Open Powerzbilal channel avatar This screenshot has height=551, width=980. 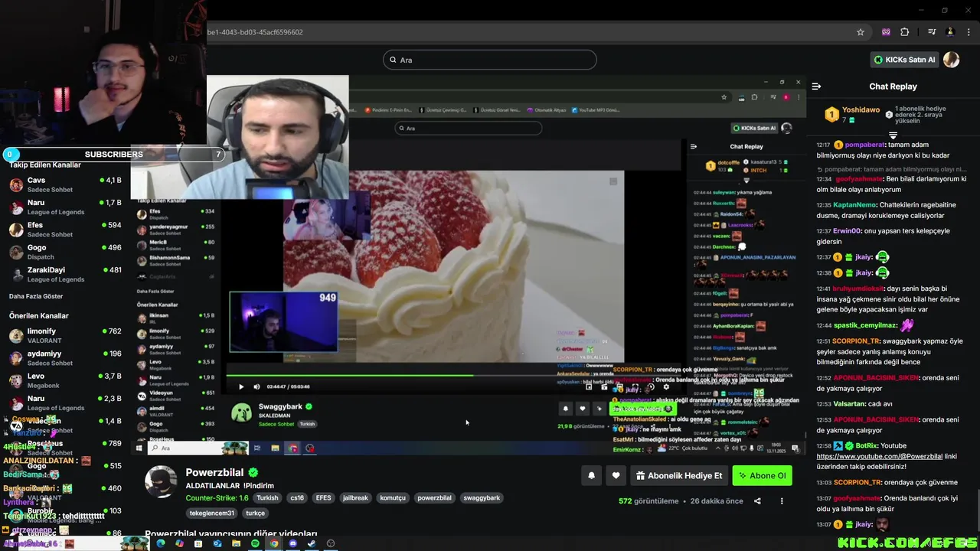pyautogui.click(x=161, y=481)
